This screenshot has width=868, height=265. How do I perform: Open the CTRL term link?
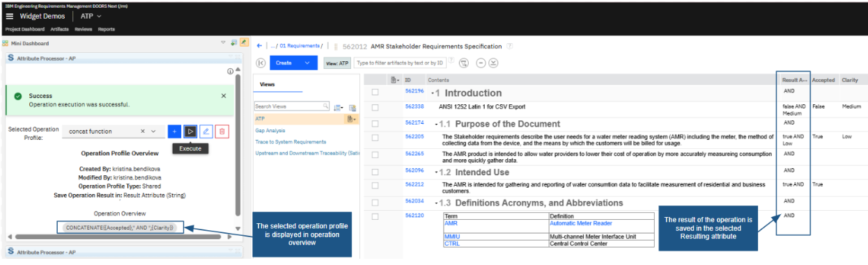coord(452,243)
